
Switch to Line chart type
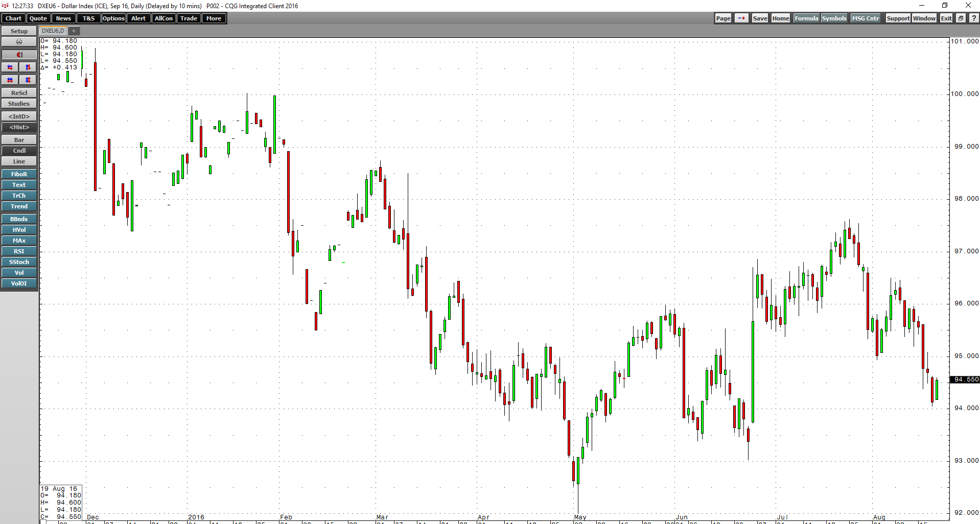coord(19,161)
